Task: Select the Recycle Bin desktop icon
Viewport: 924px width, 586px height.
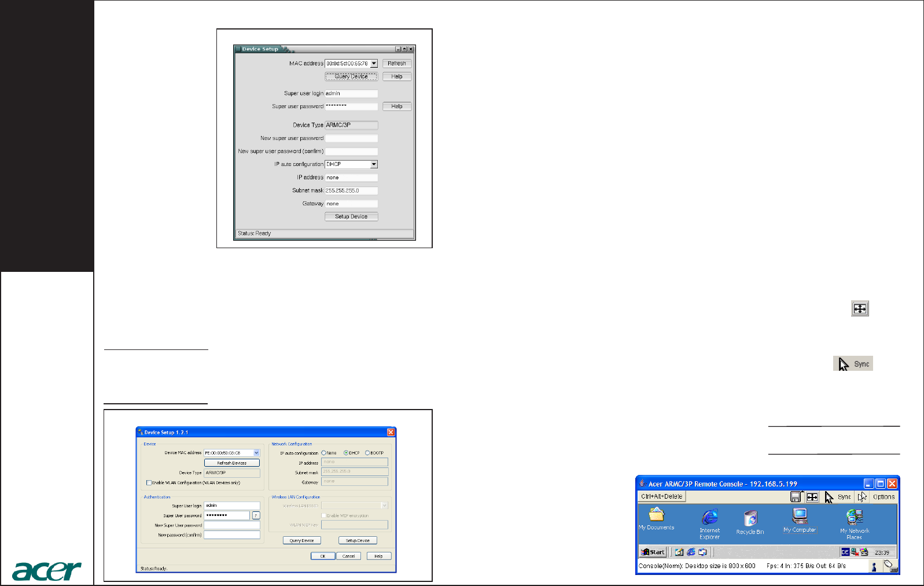Action: click(x=750, y=522)
